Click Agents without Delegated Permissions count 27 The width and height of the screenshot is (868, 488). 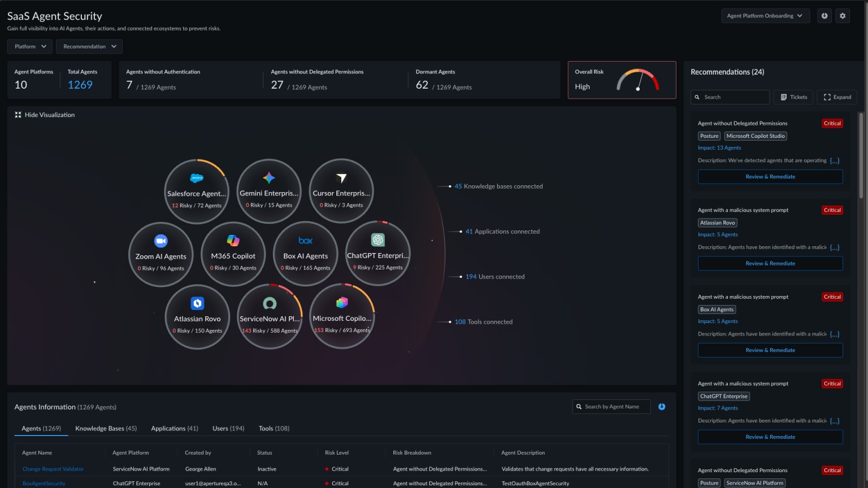(277, 85)
